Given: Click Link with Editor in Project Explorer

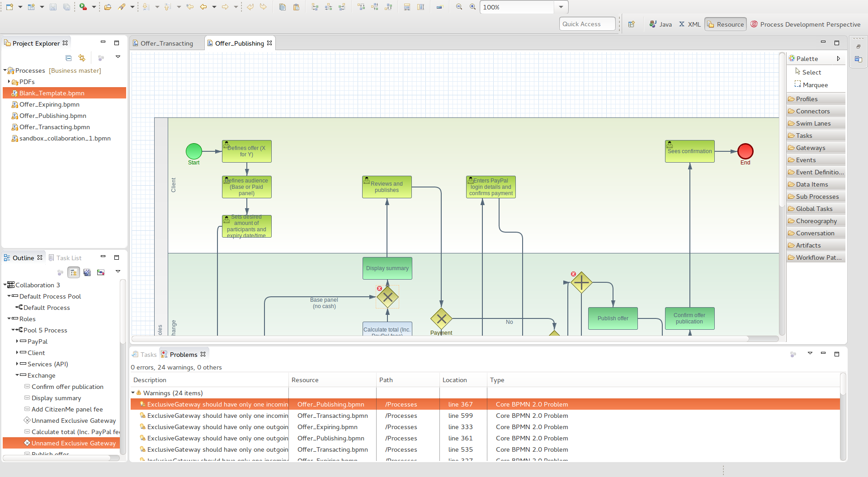Looking at the screenshot, I should pos(82,57).
